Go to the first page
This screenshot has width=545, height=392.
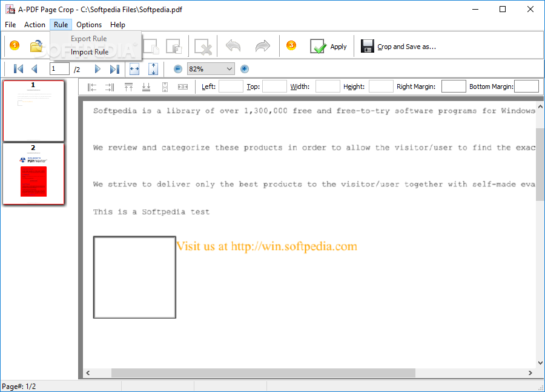18,69
